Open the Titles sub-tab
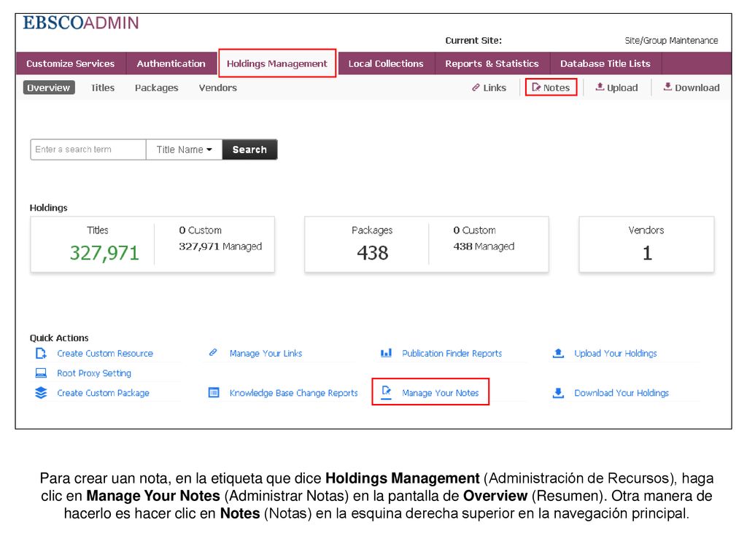 click(103, 87)
